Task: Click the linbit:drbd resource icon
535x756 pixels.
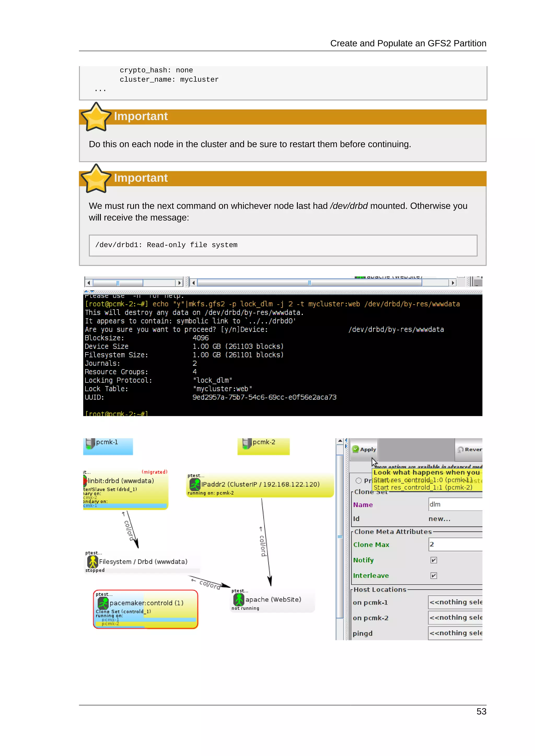Action: tap(85, 481)
